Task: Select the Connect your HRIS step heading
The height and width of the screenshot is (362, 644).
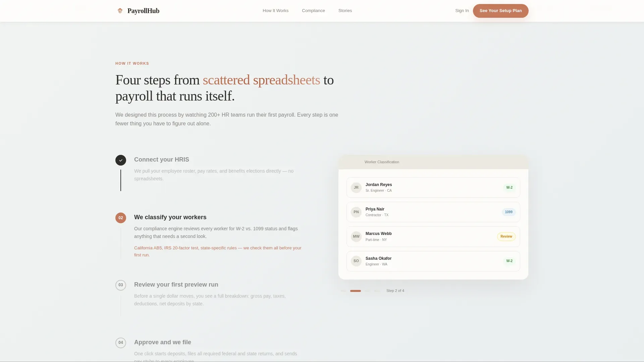Action: pos(162,160)
